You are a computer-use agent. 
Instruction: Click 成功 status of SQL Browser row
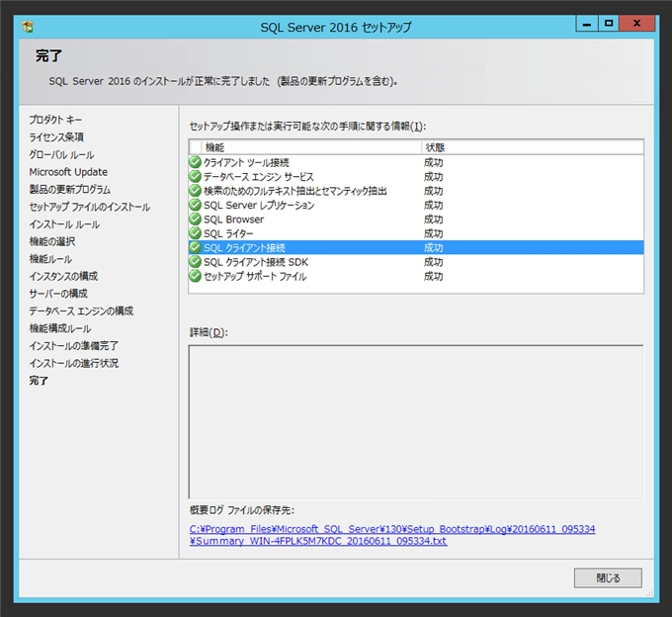click(x=433, y=220)
